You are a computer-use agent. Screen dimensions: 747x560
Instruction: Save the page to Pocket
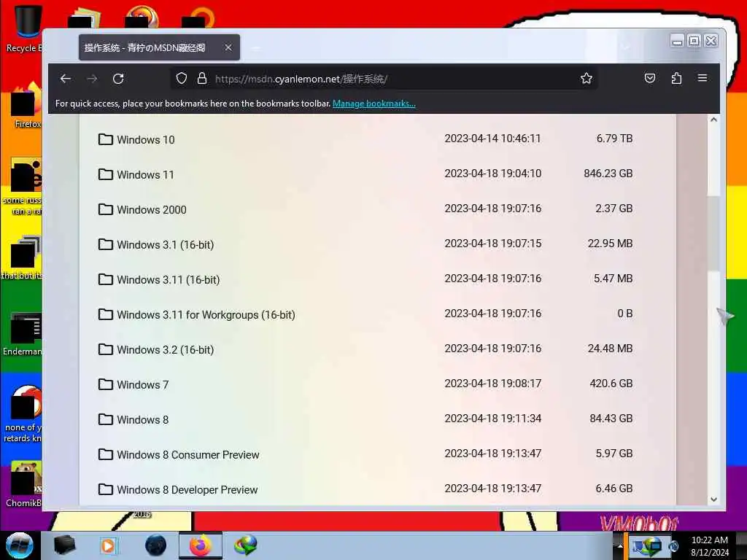650,78
